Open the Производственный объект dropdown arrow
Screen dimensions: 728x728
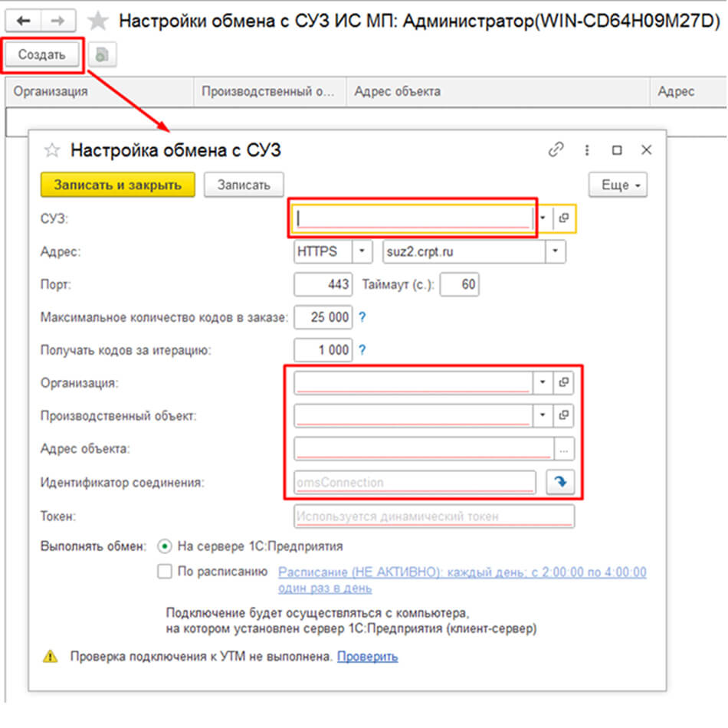[543, 415]
